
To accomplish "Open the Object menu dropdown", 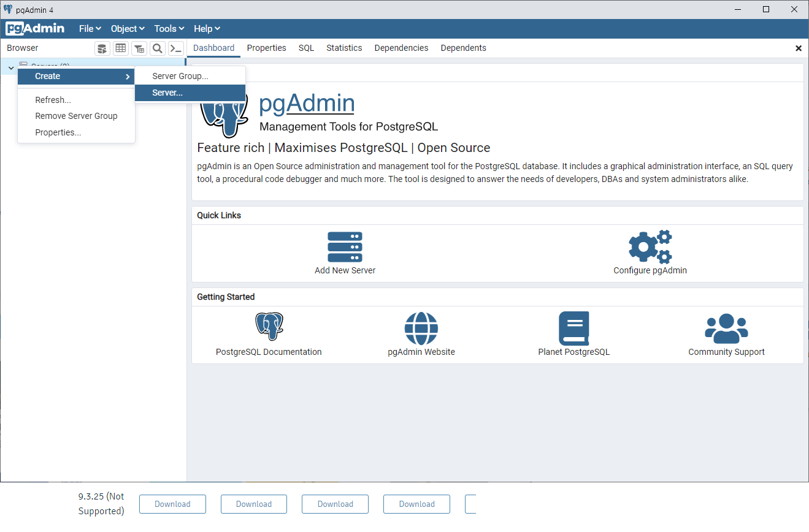I will click(128, 29).
